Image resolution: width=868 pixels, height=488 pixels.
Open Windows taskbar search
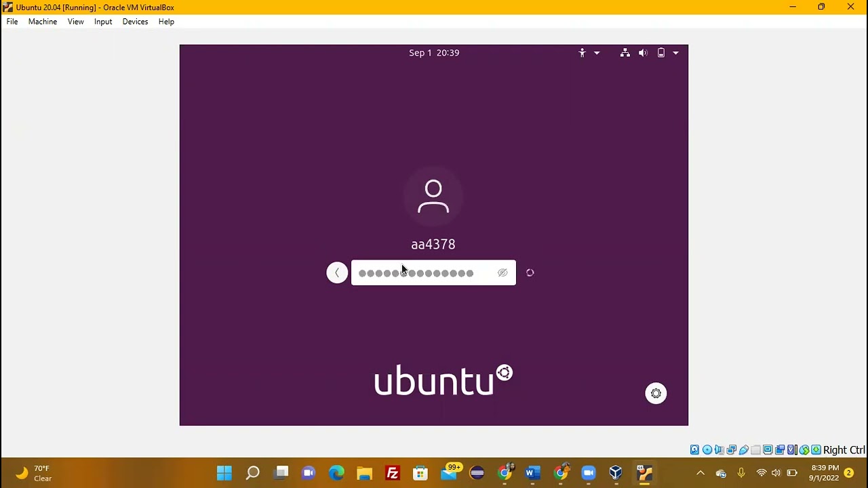pyautogui.click(x=252, y=472)
